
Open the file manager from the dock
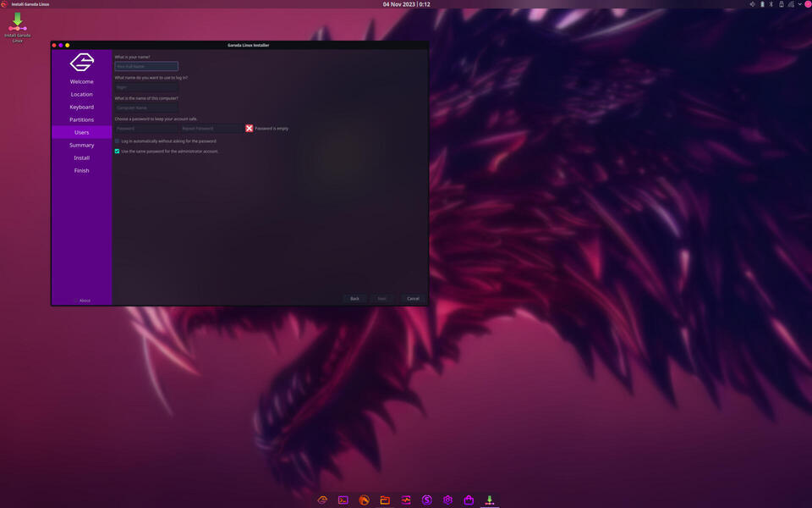[x=385, y=500]
